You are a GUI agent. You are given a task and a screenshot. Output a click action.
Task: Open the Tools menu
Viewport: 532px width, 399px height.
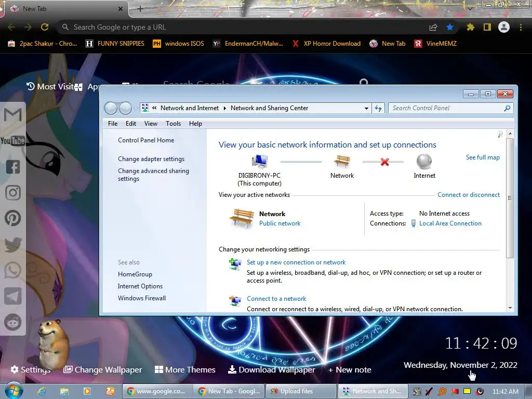pos(173,124)
